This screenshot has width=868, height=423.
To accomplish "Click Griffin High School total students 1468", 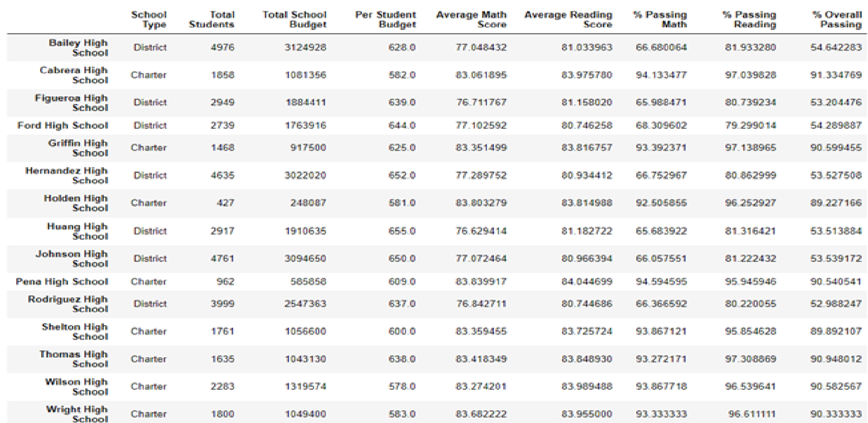I will 223,148.
